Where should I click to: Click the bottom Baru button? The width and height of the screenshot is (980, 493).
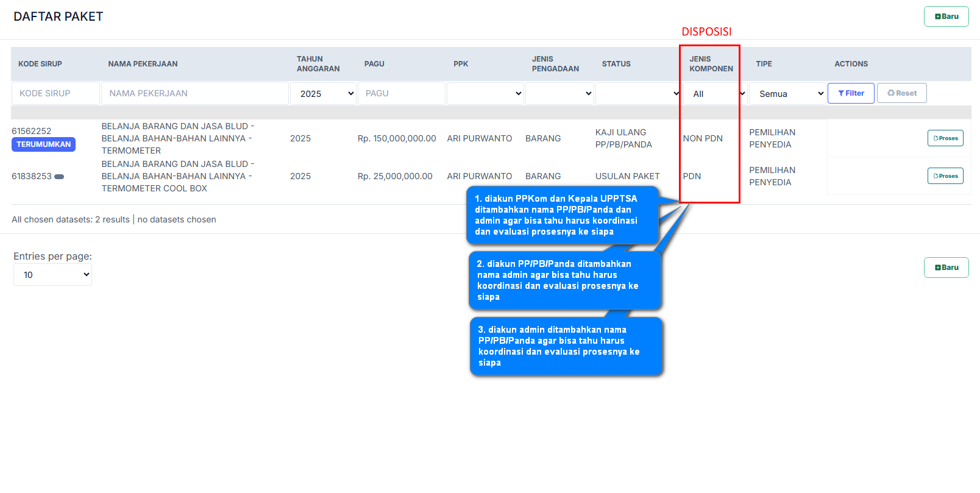pos(946,268)
